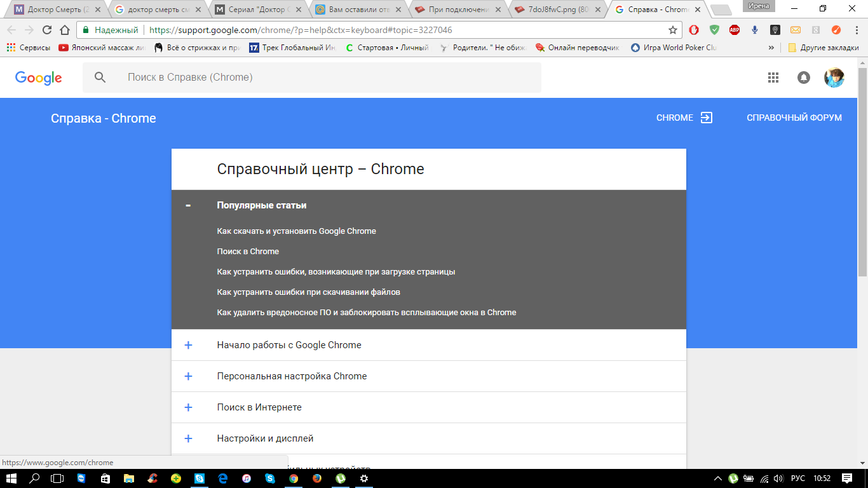Show hidden bookmarks with the » chevron
Viewport: 868px width, 488px height.
point(771,48)
